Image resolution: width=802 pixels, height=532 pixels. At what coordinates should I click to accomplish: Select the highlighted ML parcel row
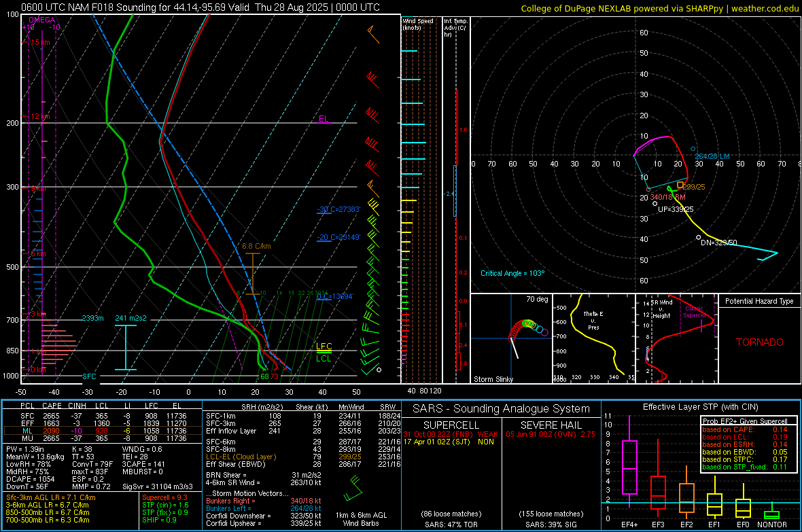point(103,431)
